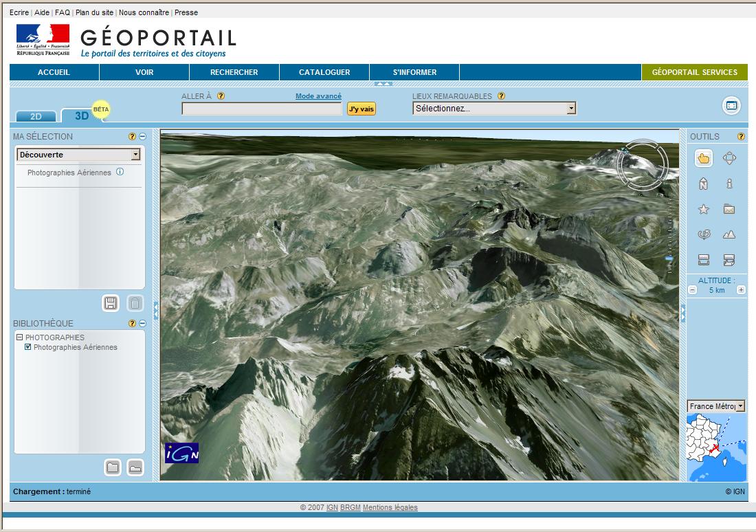Click the Plan du site link
Screen dimensions: 756x532
point(95,12)
